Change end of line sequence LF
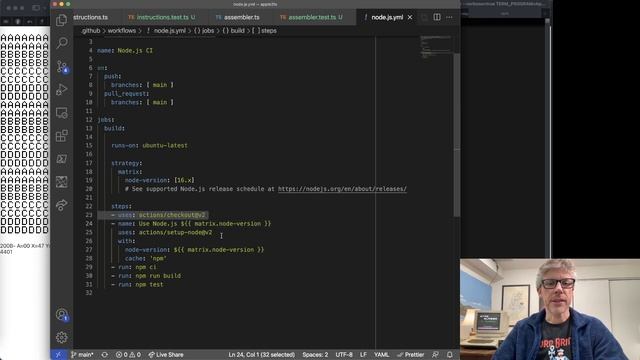The image size is (640, 360). pyautogui.click(x=363, y=355)
